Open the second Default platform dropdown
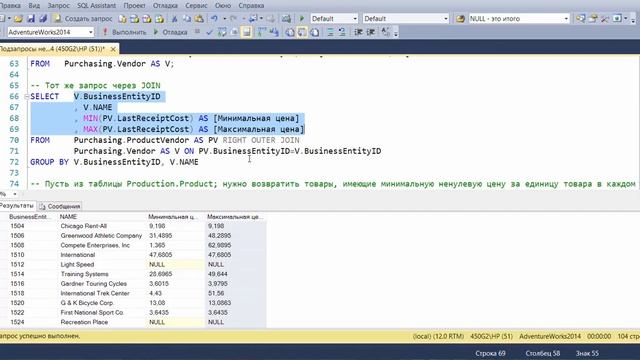This screenshot has width=640, height=360. point(406,19)
